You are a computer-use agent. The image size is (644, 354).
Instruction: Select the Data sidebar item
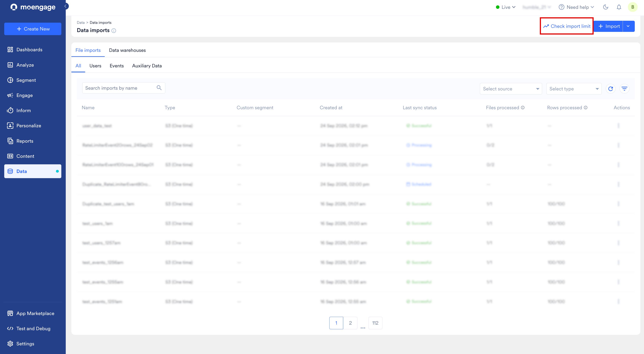click(x=32, y=171)
